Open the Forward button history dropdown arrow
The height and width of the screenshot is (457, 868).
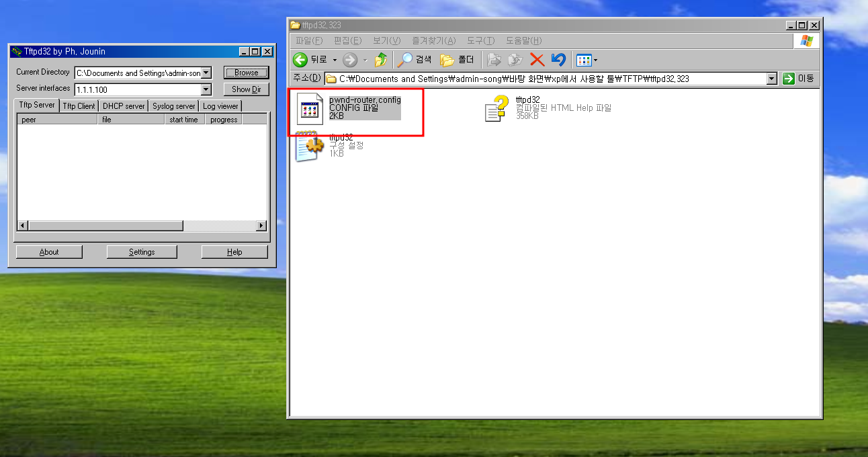(x=365, y=60)
